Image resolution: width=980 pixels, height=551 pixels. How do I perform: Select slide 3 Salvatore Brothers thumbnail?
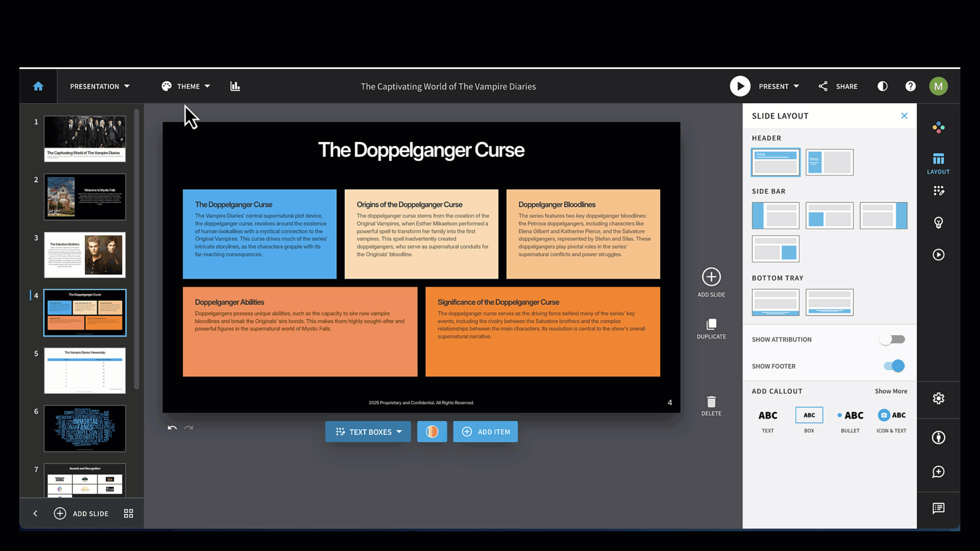tap(85, 255)
